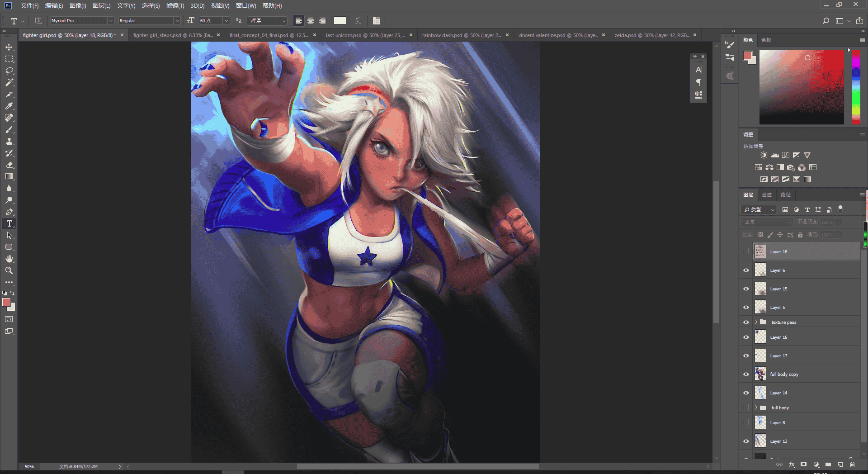Select the Gradient tool

coord(9,177)
